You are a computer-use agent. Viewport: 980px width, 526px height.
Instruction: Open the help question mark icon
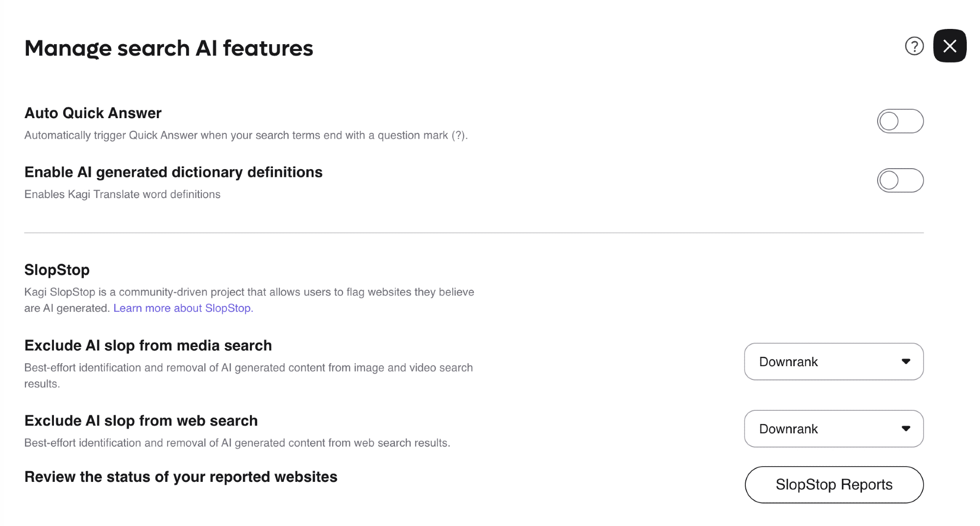click(914, 46)
